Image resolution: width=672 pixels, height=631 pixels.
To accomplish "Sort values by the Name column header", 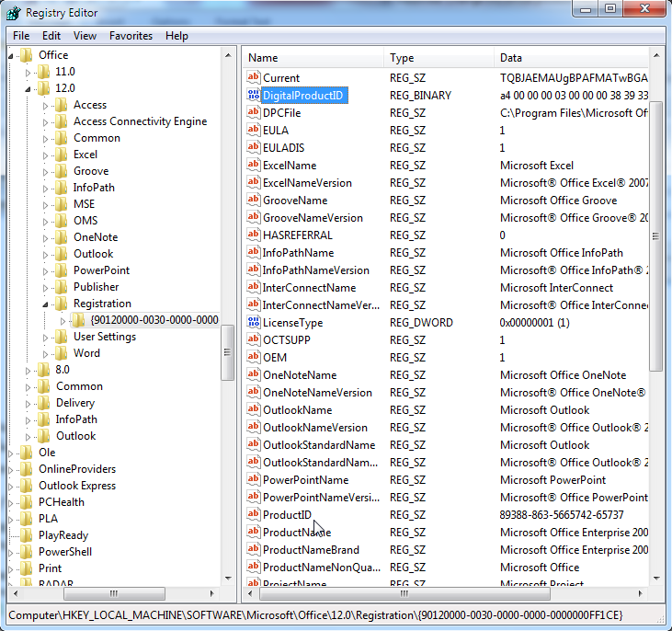I will pyautogui.click(x=313, y=57).
